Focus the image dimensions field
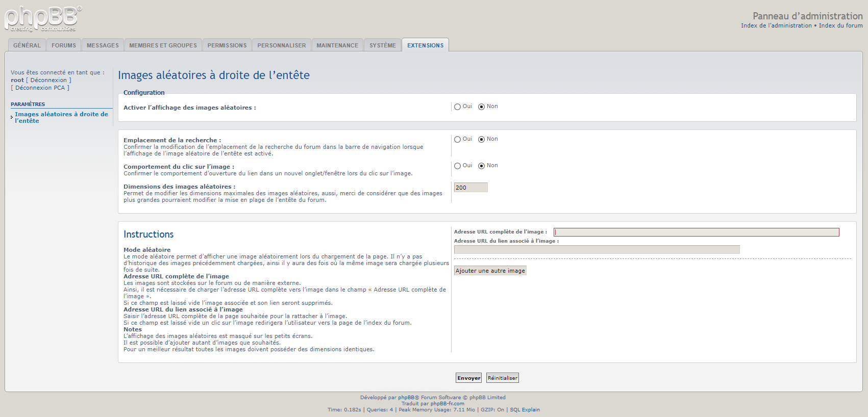The width and height of the screenshot is (868, 417). pos(470,188)
